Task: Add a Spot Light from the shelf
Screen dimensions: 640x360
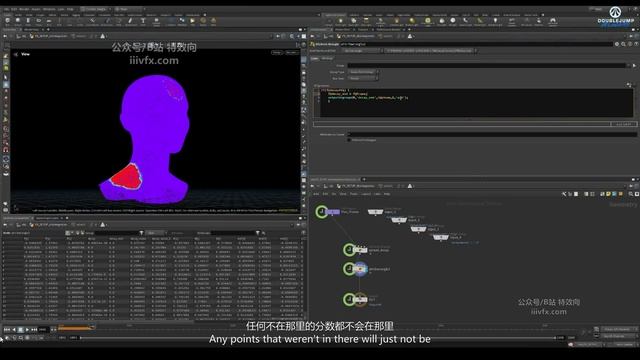Action: 353,21
